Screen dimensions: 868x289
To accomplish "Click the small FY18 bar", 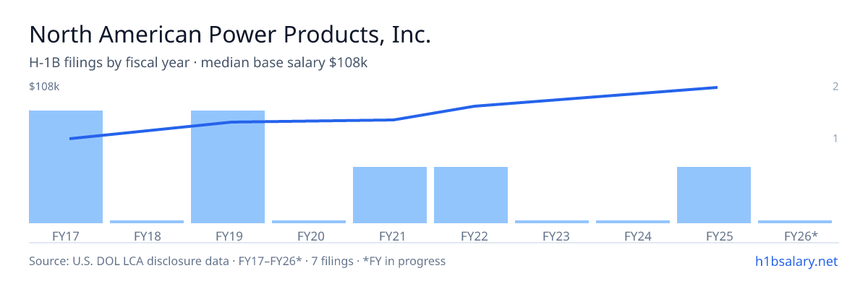I will [x=147, y=222].
